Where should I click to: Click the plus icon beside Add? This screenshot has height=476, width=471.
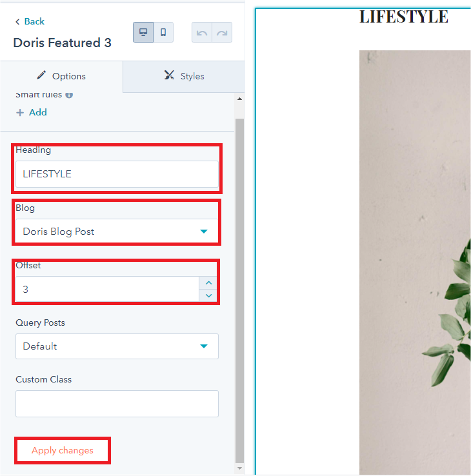pos(20,113)
